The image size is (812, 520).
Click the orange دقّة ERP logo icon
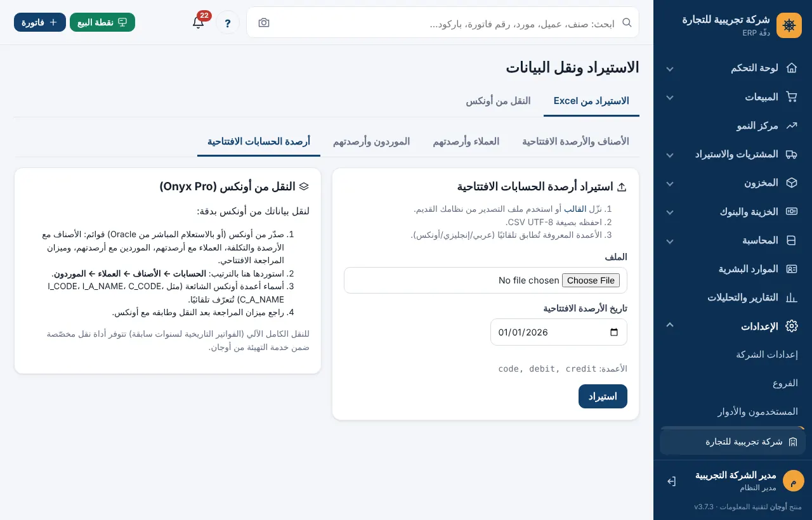coord(789,25)
